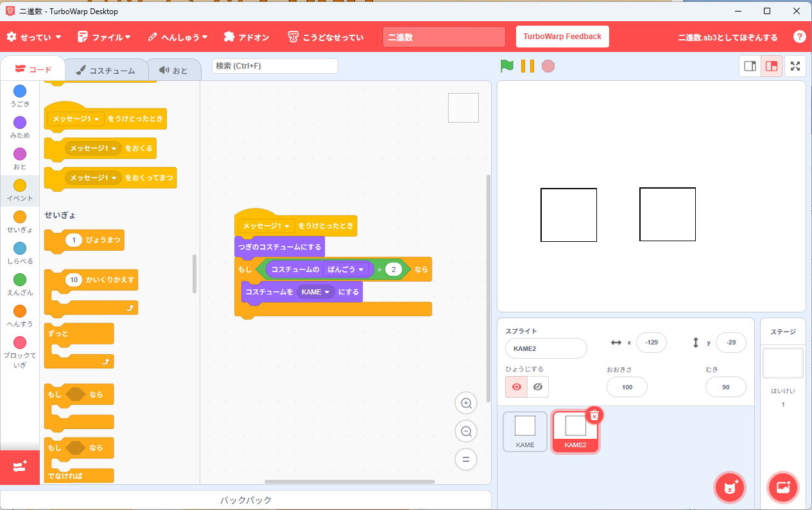Click 二進数.sb3としてほぞんする save link
The width and height of the screenshot is (812, 510).
[x=728, y=37]
